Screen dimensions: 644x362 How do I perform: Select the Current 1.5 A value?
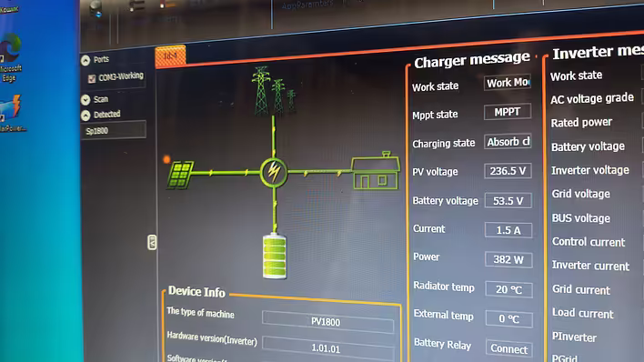[508, 230]
